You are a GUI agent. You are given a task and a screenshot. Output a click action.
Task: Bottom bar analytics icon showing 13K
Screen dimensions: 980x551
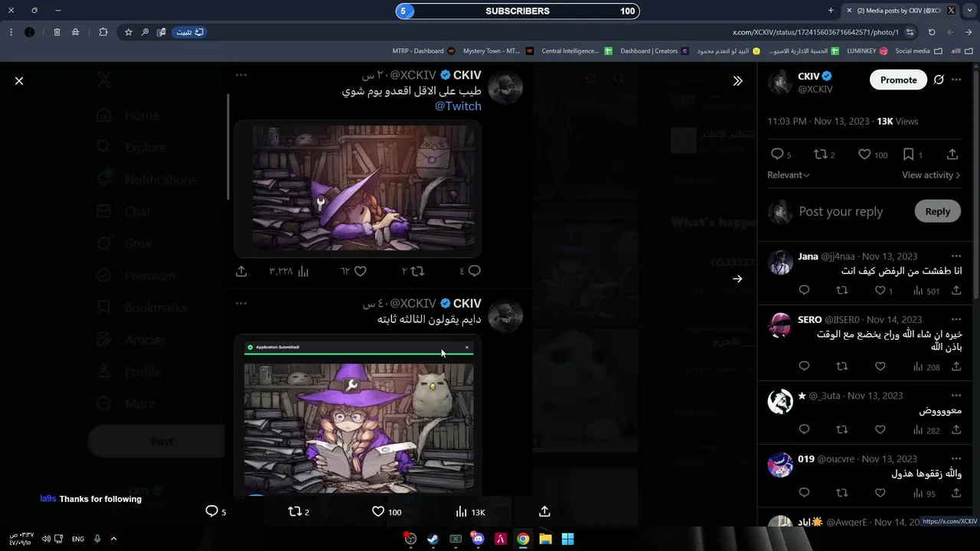coord(469,511)
